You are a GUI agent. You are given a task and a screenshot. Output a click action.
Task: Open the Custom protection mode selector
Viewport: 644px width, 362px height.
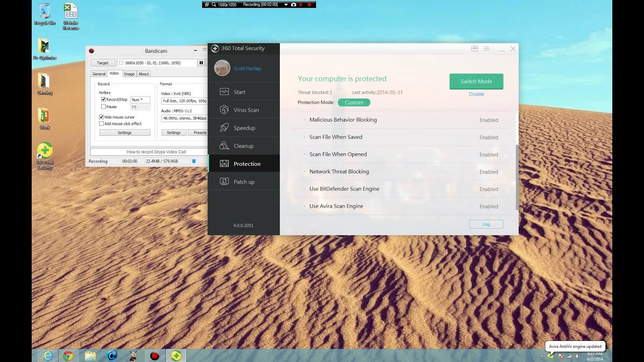(354, 103)
